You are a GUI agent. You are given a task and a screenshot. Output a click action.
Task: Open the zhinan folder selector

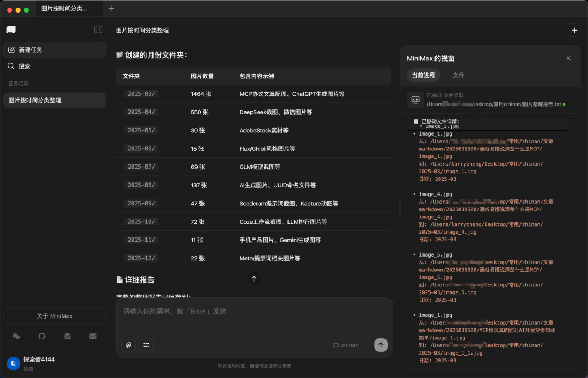pos(345,345)
